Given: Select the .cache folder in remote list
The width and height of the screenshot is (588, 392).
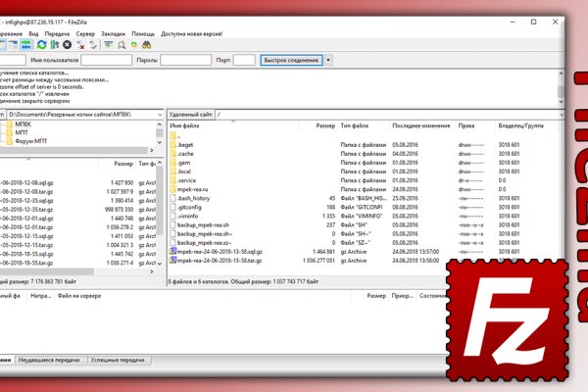Looking at the screenshot, I should pos(186,153).
